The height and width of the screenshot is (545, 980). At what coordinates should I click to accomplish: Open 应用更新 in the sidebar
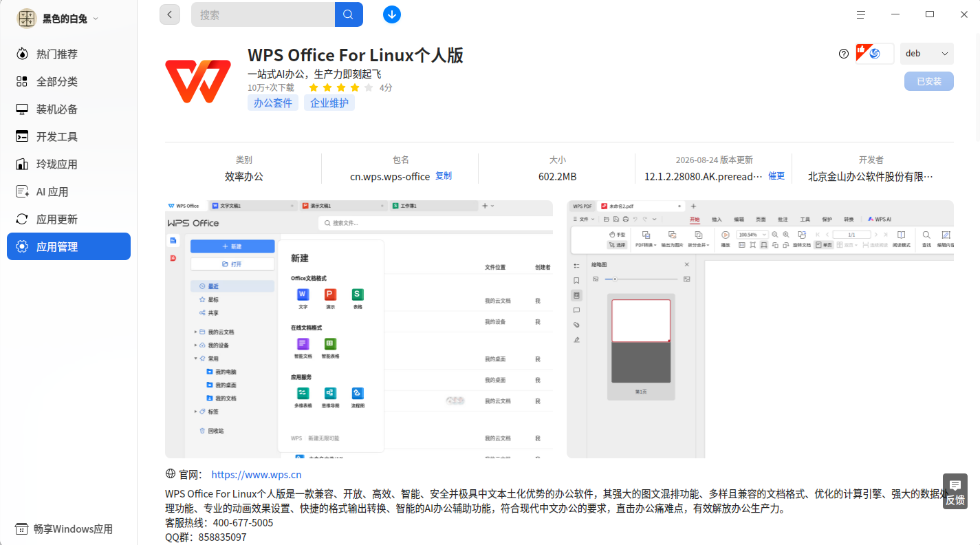pos(69,220)
